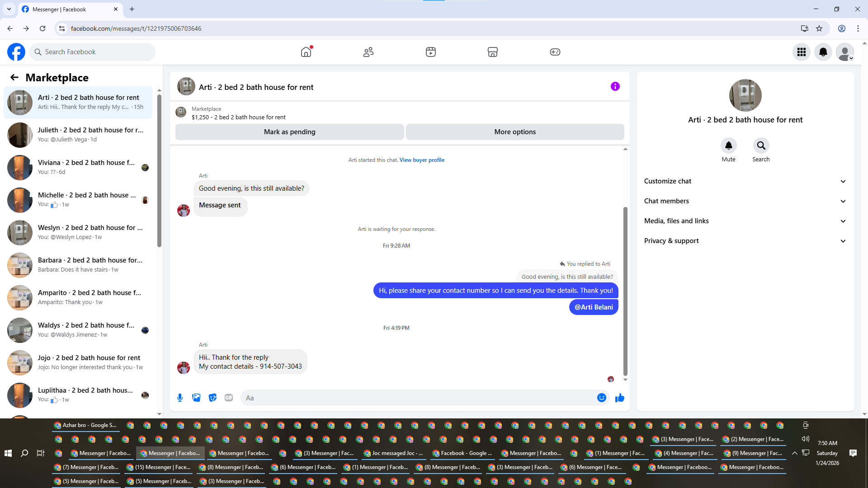Open the Friends tab in top navigation
This screenshot has width=868, height=488.
pyautogui.click(x=368, y=52)
